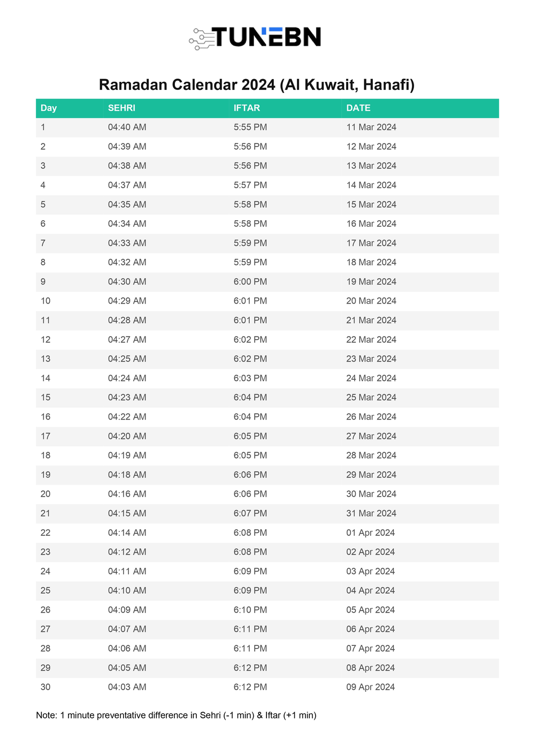Select the Day column header
The height and width of the screenshot is (756, 535).
tap(49, 108)
